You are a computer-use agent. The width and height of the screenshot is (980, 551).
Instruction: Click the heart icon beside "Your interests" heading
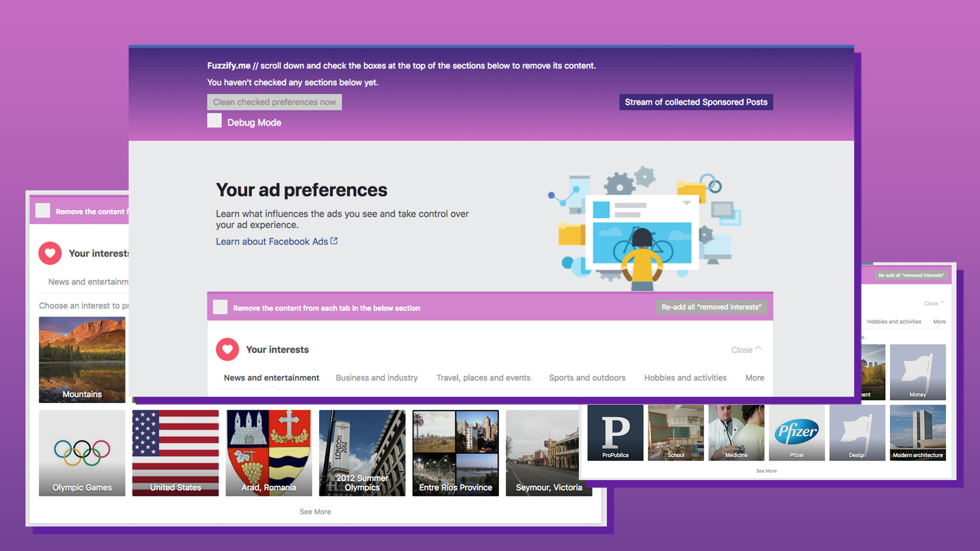pos(227,349)
